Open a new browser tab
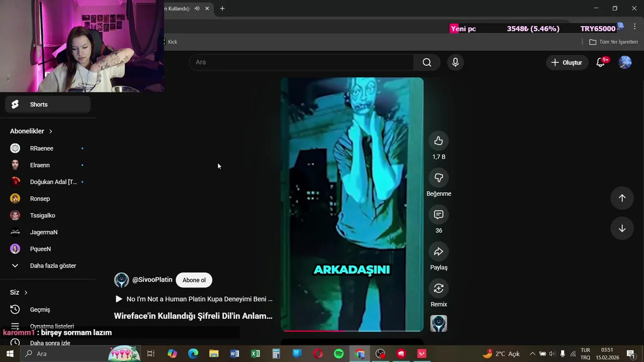This screenshot has width=644, height=362. click(x=222, y=9)
